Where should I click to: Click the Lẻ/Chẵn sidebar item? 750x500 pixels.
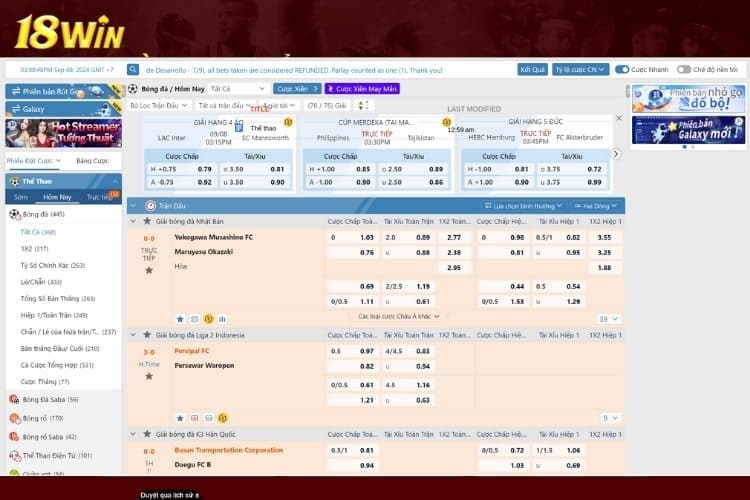point(41,282)
